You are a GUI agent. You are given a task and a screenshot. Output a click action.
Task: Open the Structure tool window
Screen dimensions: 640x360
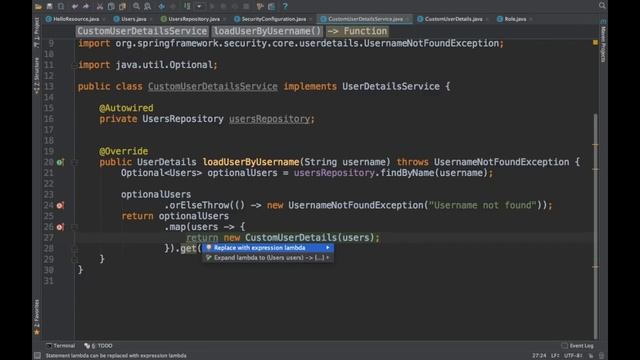pos(37,76)
